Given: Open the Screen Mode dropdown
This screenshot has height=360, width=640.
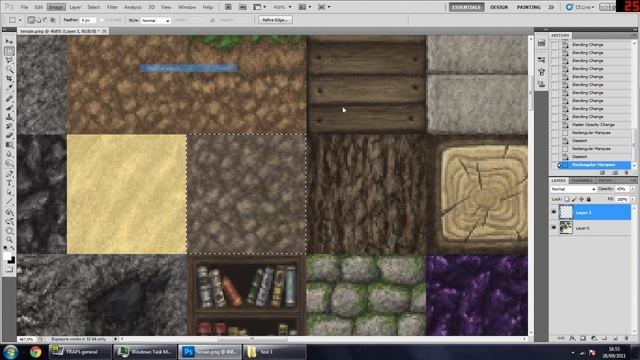Looking at the screenshot, I should (324, 7).
